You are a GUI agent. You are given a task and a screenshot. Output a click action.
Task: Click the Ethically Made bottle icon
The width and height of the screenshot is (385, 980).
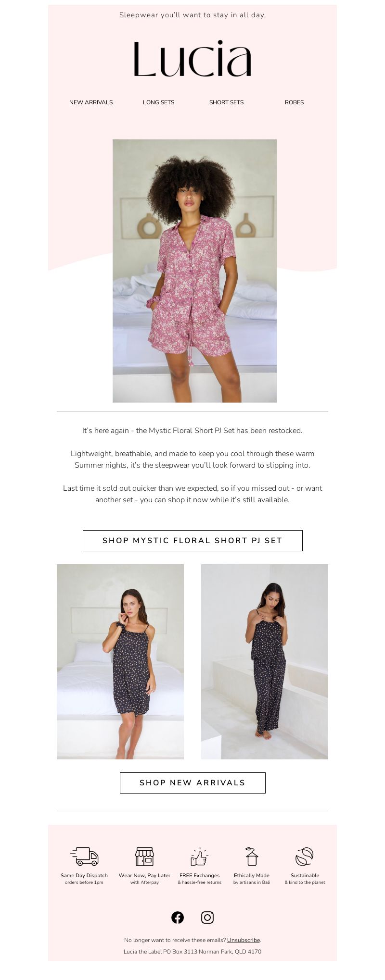[x=252, y=856]
